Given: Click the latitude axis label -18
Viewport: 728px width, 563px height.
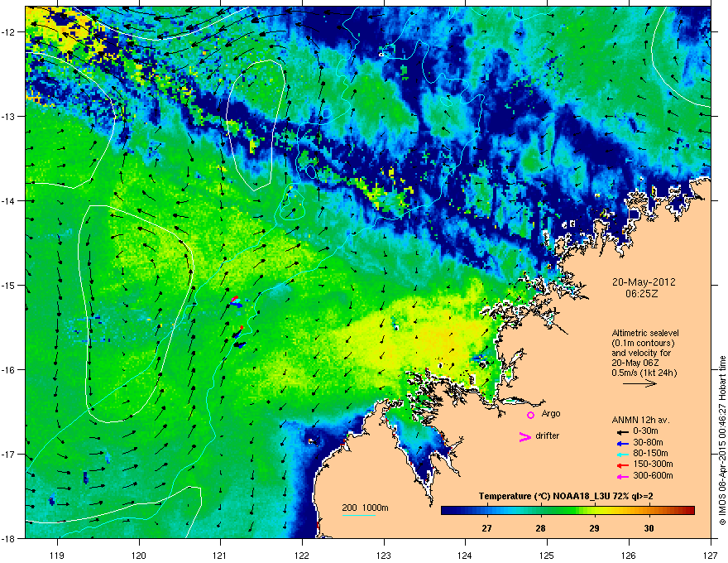Looking at the screenshot, I should point(9,538).
